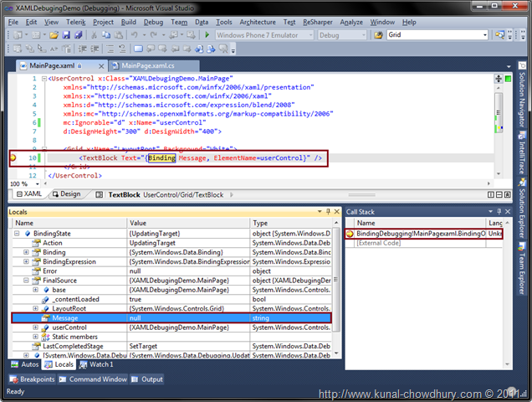The image size is (532, 402).
Task: Click the Paste clipboard icon
Action: [119, 35]
